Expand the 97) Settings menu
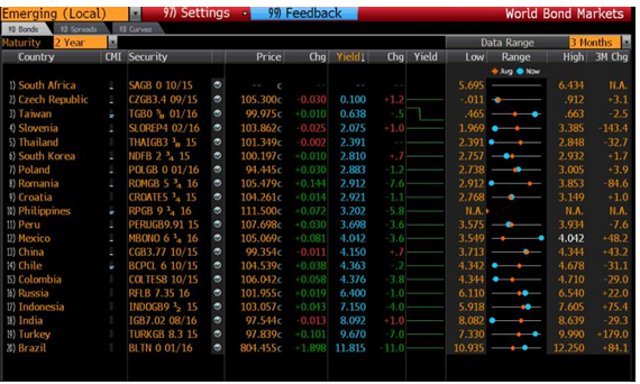Viewport: 640px width, 384px height. pos(196,13)
